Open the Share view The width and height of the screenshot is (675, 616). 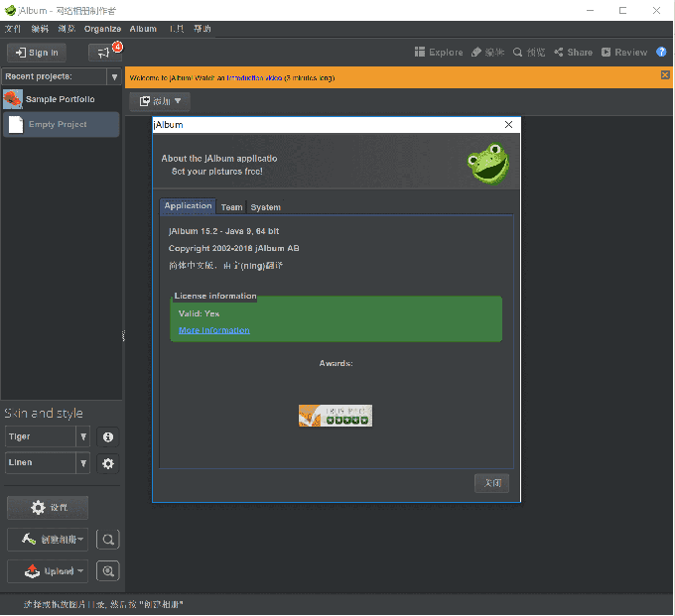(x=573, y=53)
